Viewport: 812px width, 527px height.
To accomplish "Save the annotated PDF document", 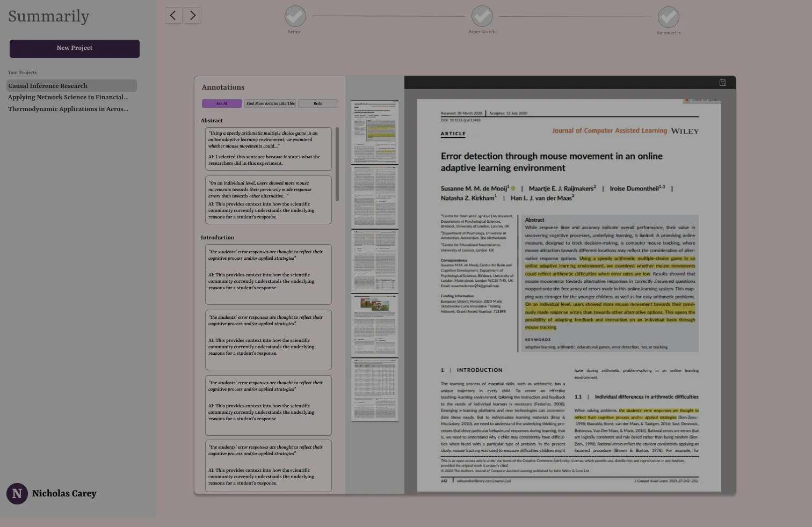I will pyautogui.click(x=722, y=83).
